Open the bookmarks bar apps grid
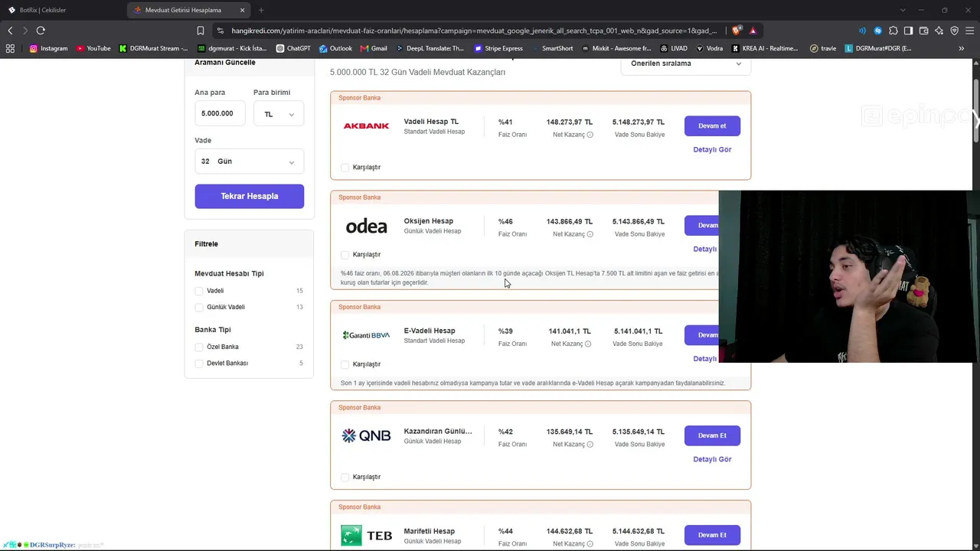980x551 pixels. coord(10,48)
